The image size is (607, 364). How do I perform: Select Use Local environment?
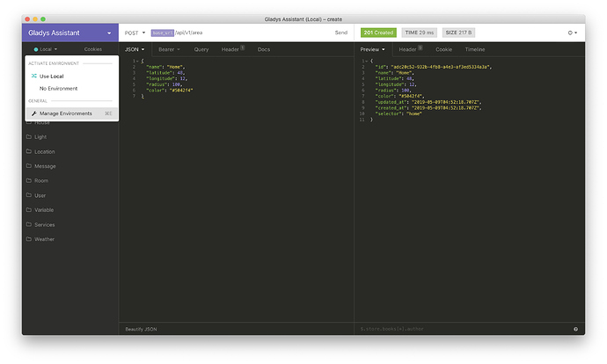[x=71, y=76]
